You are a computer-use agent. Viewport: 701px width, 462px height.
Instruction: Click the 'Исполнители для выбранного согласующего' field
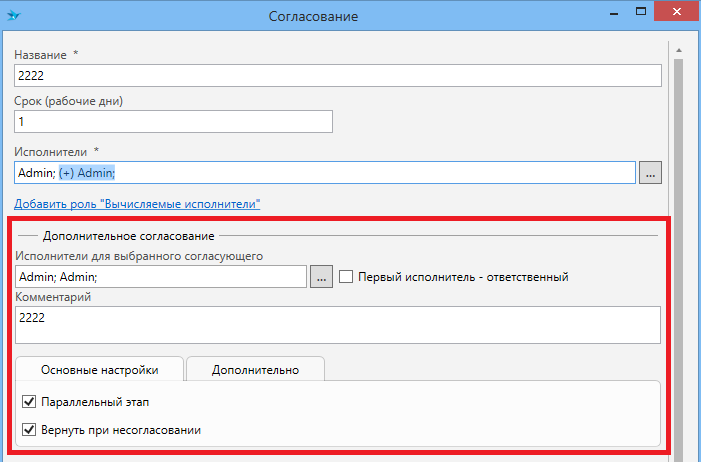[160, 277]
